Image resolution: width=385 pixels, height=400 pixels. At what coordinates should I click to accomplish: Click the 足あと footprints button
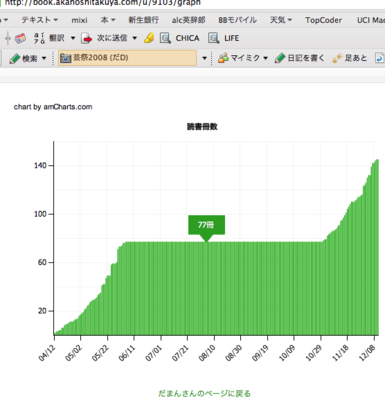tap(350, 58)
